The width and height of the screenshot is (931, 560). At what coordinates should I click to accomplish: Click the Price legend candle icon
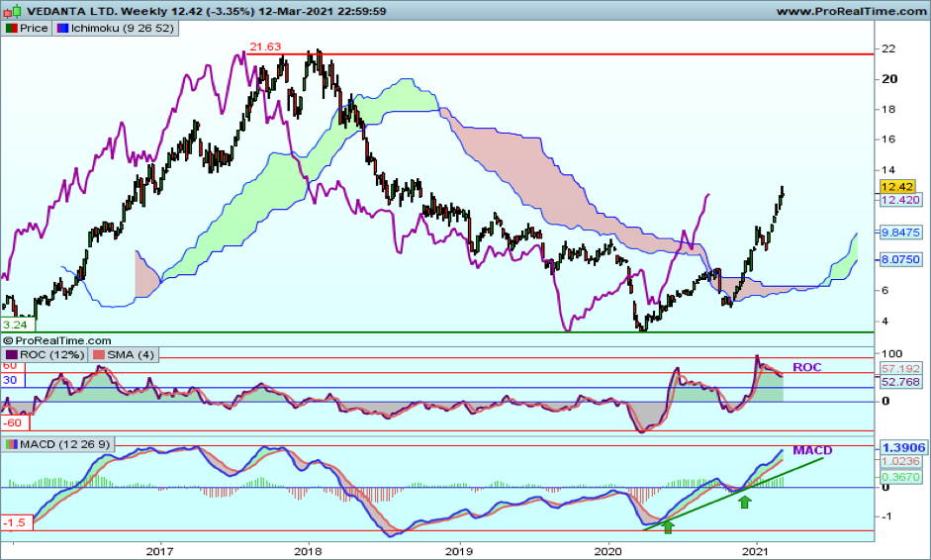[x=11, y=28]
